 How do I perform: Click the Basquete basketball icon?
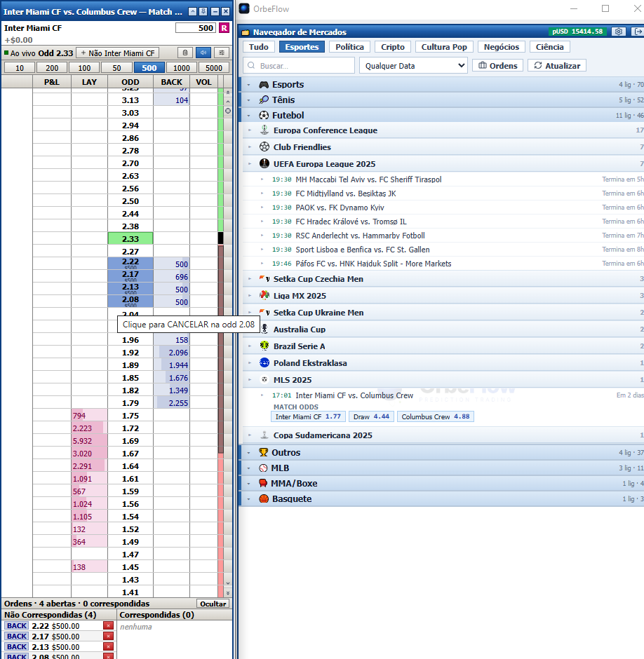click(x=264, y=499)
